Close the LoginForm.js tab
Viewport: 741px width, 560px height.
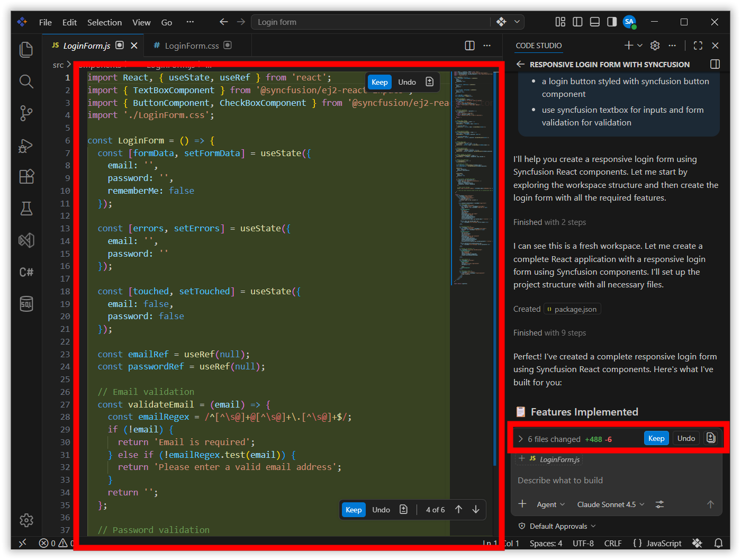[134, 46]
